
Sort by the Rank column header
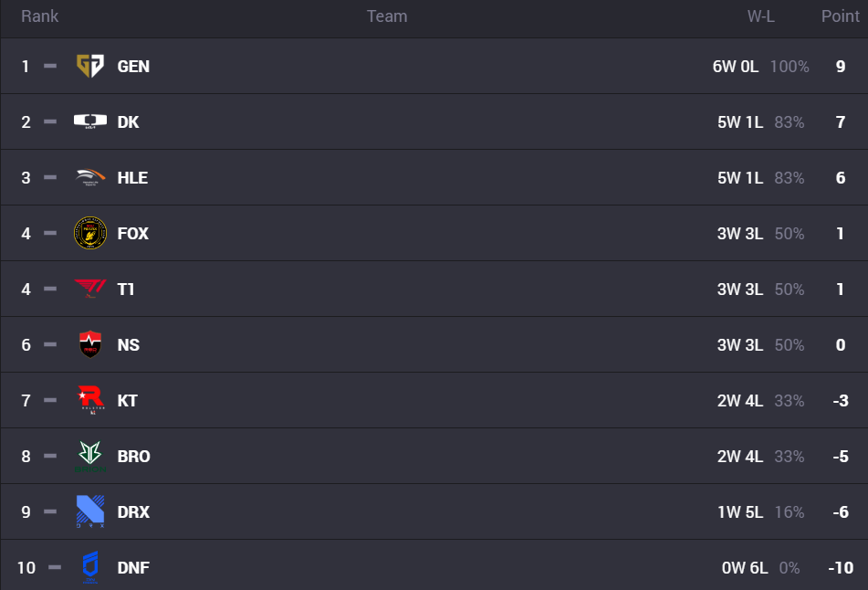pos(39,16)
